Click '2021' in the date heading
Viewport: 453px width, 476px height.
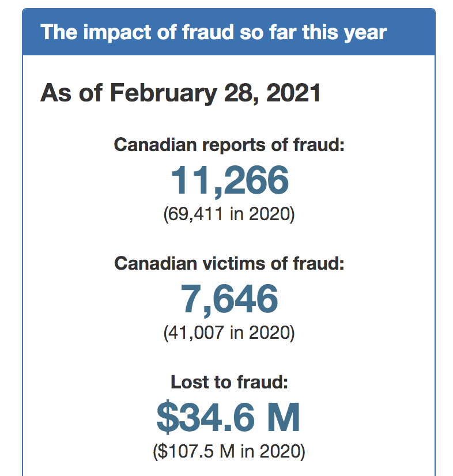[293, 93]
